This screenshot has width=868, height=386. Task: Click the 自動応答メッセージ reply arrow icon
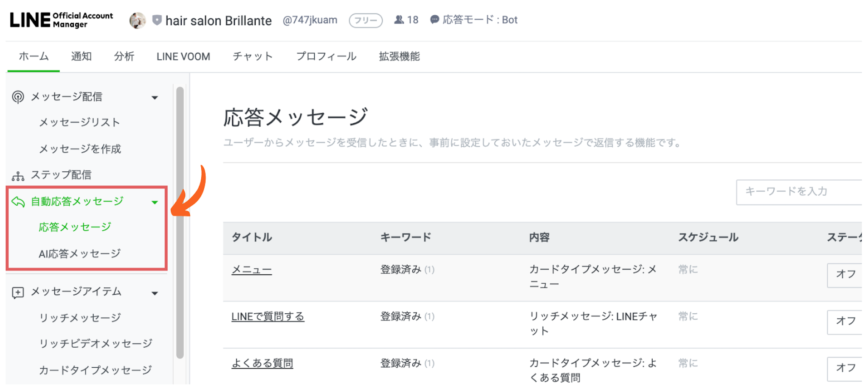[18, 202]
